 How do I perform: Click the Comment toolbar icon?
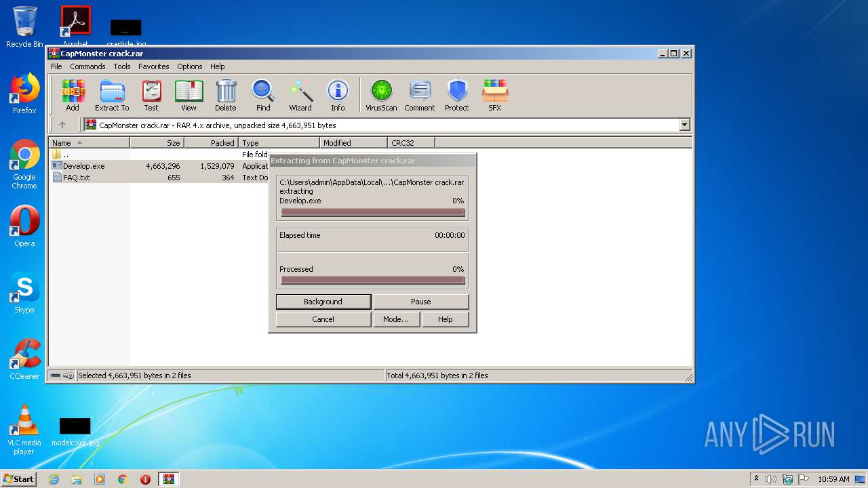(420, 95)
